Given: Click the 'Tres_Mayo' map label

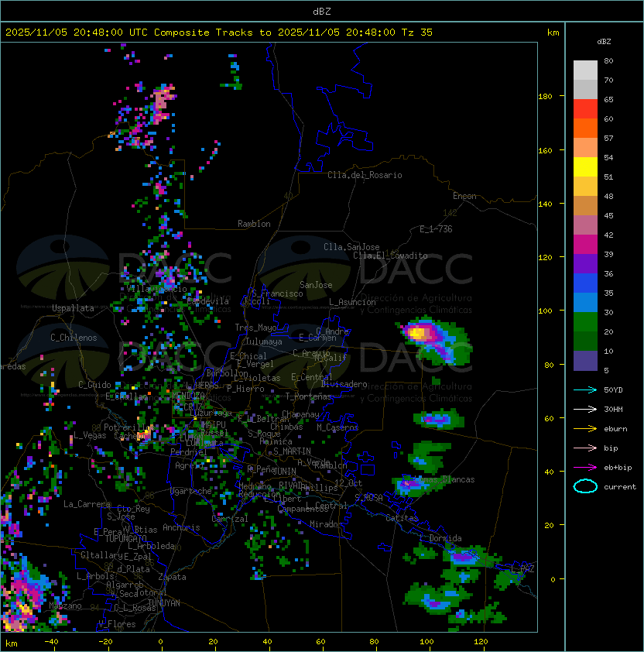Looking at the screenshot, I should 255,328.
